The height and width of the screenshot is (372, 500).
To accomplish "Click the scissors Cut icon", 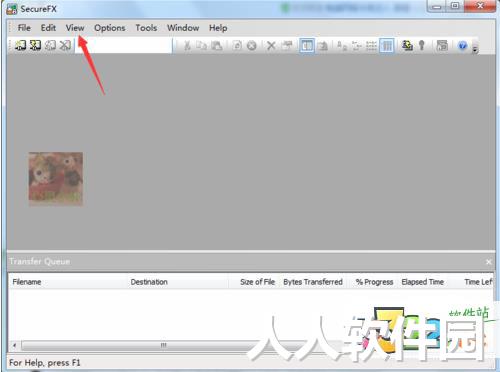I will pos(187,46).
